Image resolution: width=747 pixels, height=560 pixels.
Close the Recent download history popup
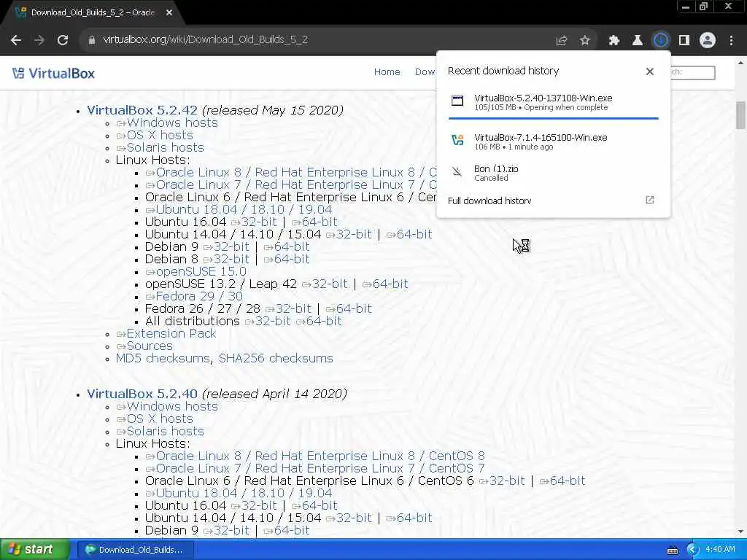[x=650, y=71]
